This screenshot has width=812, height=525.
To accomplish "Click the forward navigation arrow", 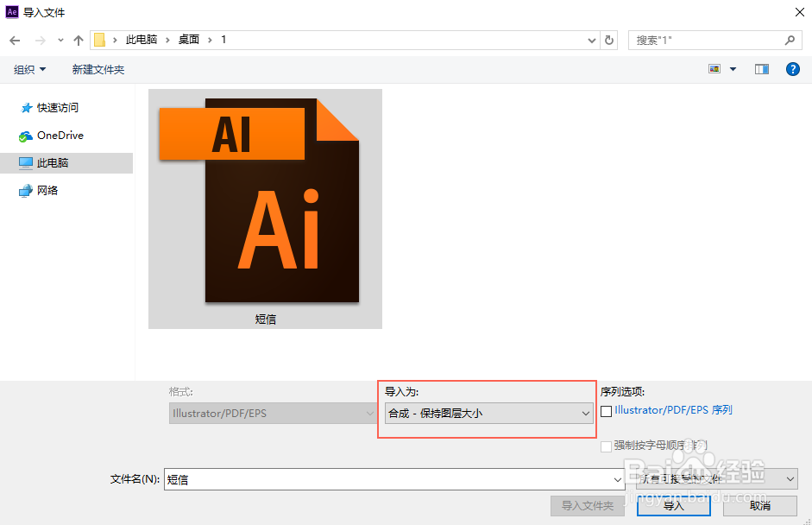I will pyautogui.click(x=41, y=41).
